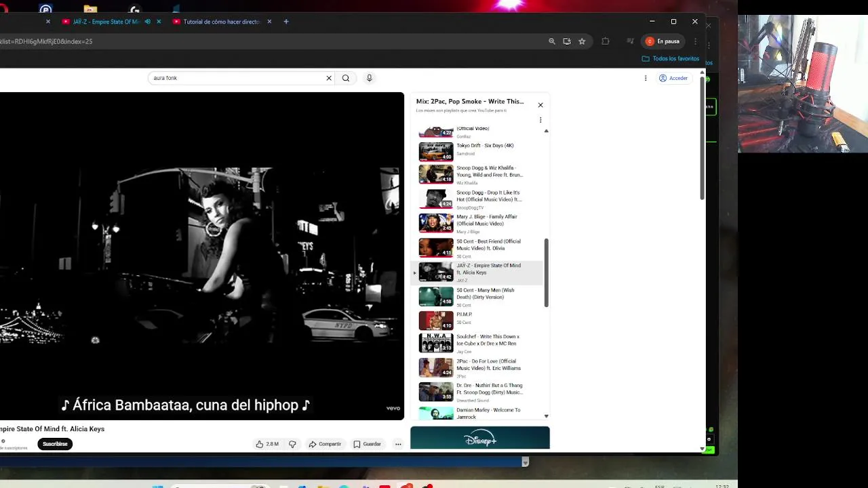Open the Chrome zoom magnifier icon in address bar
Image resolution: width=868 pixels, height=488 pixels.
[x=552, y=41]
